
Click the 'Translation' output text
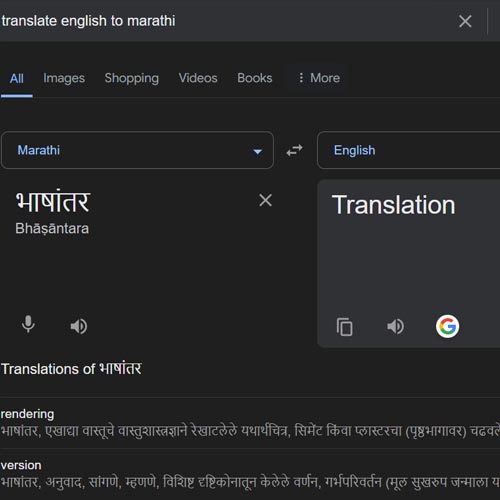(x=393, y=205)
